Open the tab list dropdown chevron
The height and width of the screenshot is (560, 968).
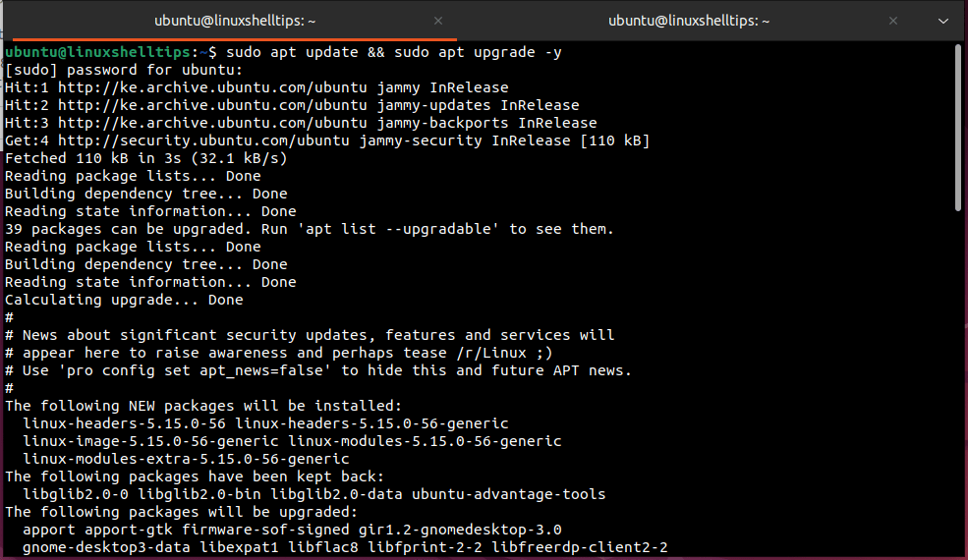pyautogui.click(x=942, y=21)
